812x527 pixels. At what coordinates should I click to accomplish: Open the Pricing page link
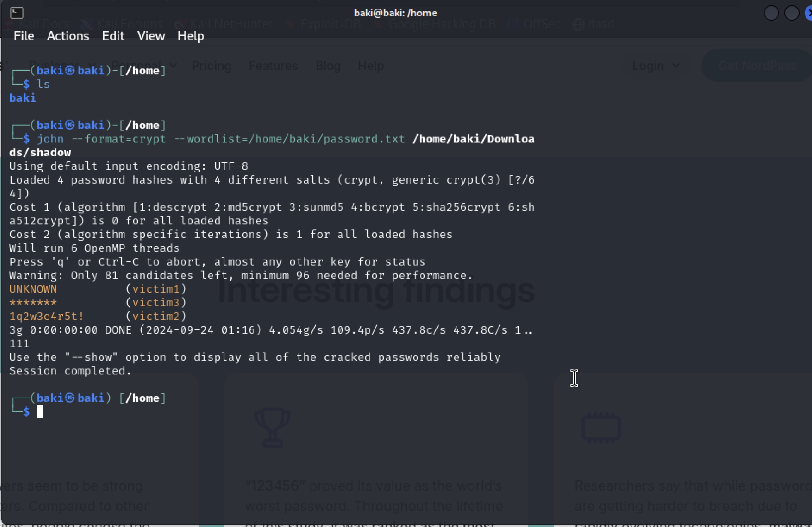[x=211, y=66]
